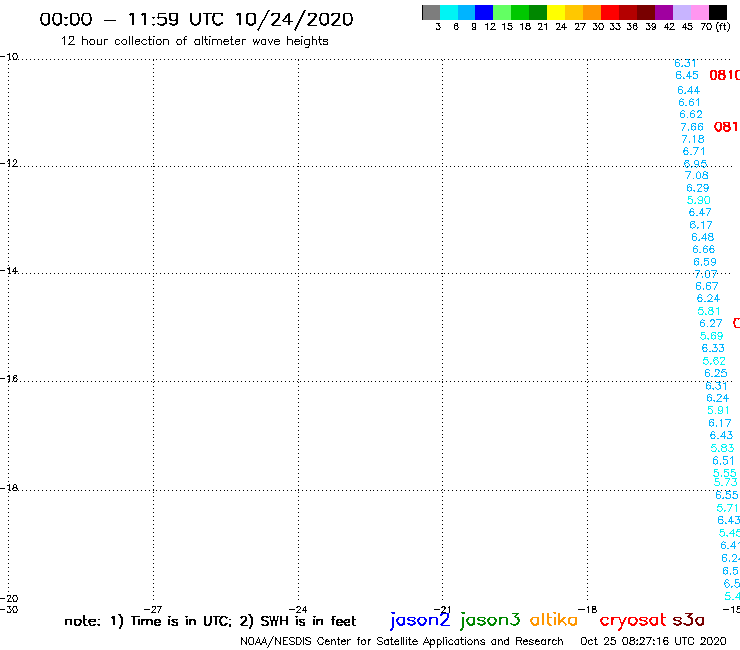
Task: Pick the black legend color swatch
Action: pos(717,12)
